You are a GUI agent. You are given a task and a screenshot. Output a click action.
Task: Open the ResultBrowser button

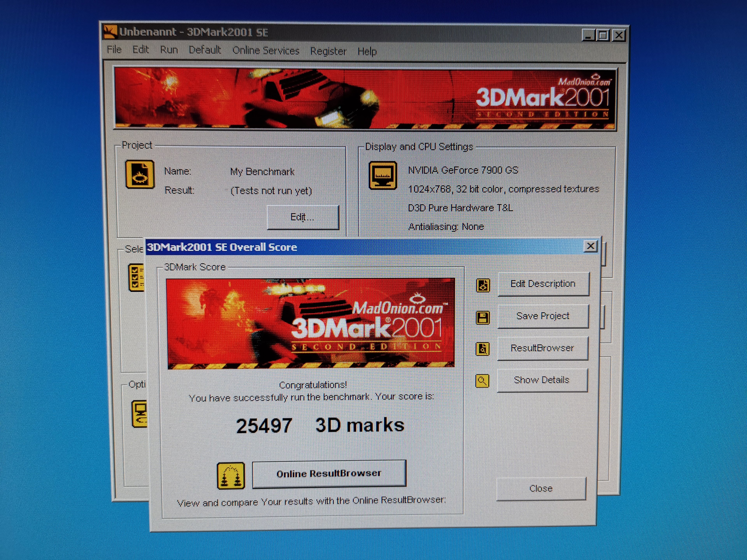[542, 348]
